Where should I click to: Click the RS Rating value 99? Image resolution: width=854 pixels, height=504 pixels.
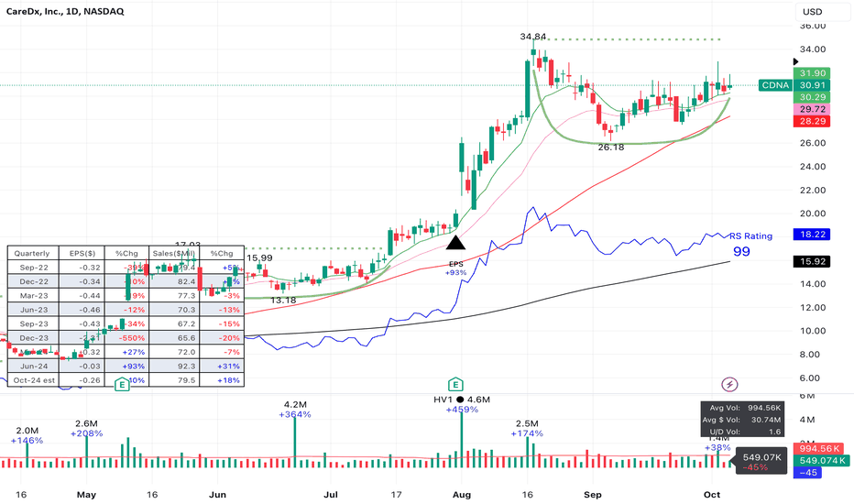click(741, 251)
